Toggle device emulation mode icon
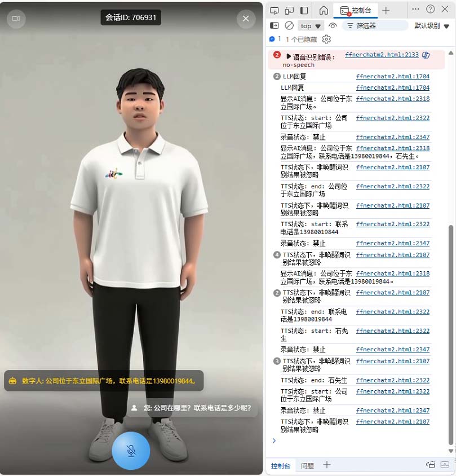The image size is (456, 476). click(289, 10)
